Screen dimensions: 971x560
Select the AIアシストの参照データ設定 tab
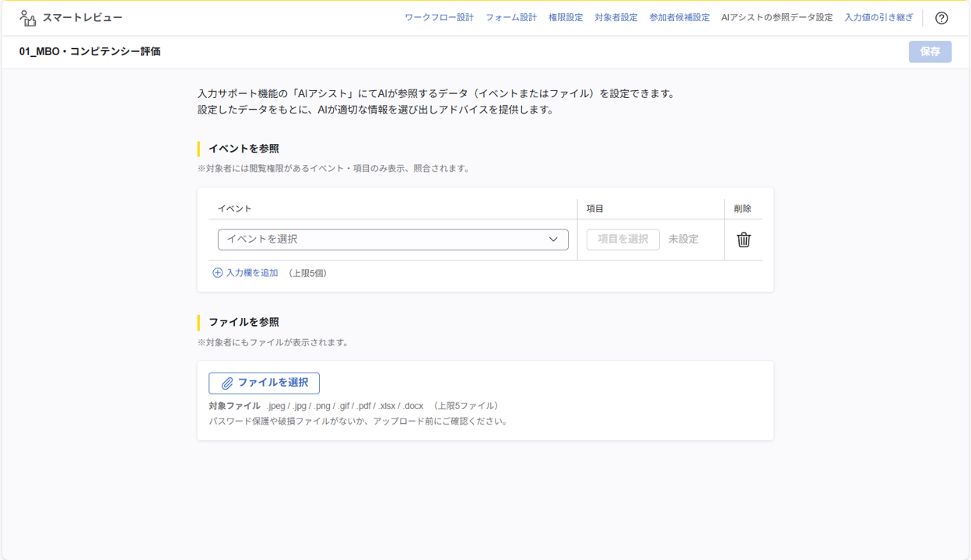tap(776, 17)
